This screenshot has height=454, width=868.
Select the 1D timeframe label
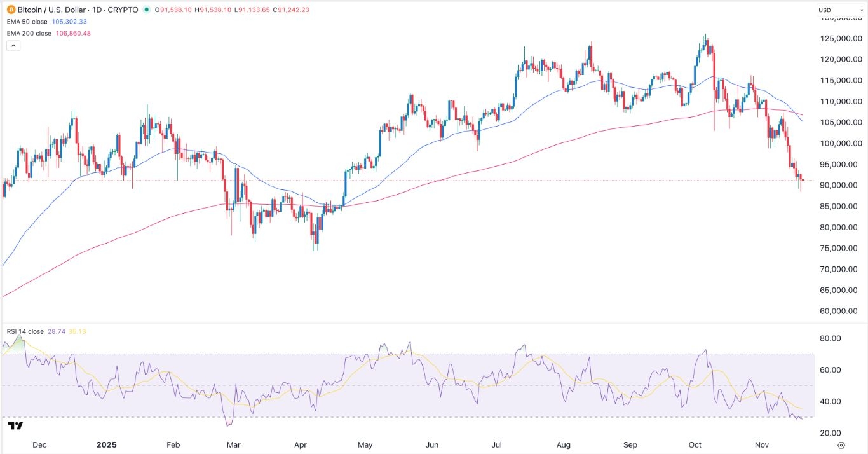click(x=97, y=10)
